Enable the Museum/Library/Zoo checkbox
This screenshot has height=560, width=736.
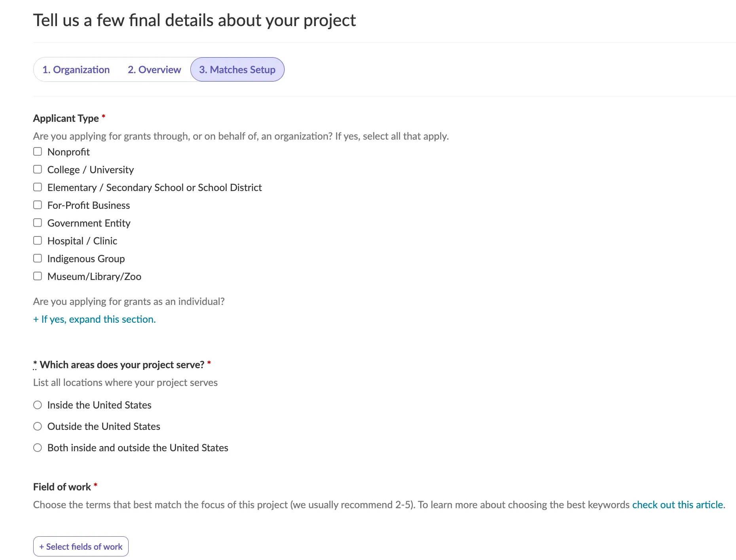click(x=38, y=276)
